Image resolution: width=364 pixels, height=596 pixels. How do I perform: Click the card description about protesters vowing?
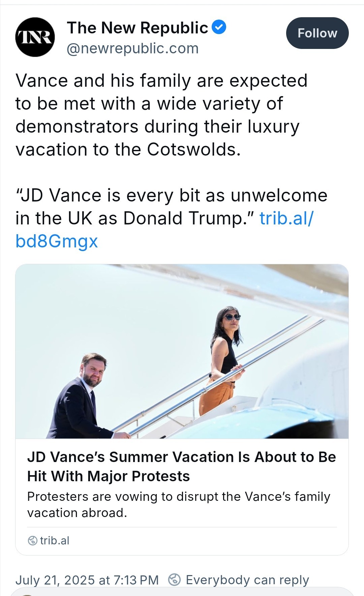click(x=179, y=505)
